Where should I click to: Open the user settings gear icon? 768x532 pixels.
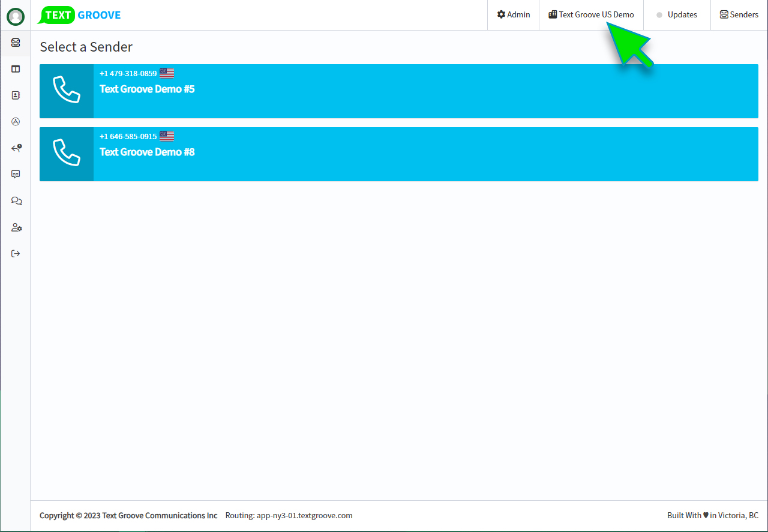coord(16,227)
